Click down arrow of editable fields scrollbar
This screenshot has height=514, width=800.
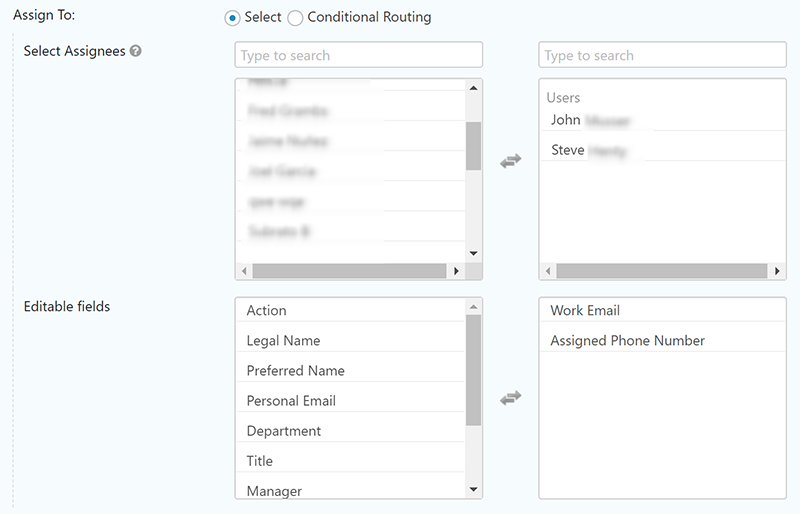[473, 489]
